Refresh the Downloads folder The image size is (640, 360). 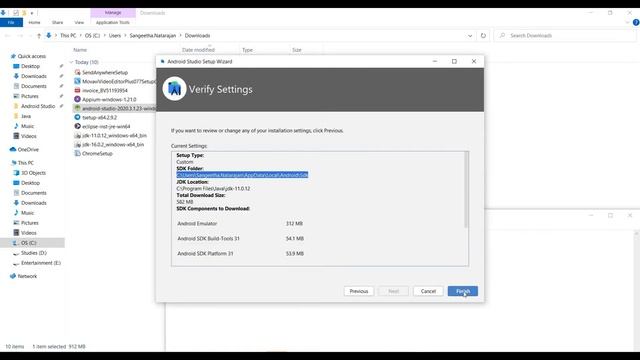tap(483, 36)
